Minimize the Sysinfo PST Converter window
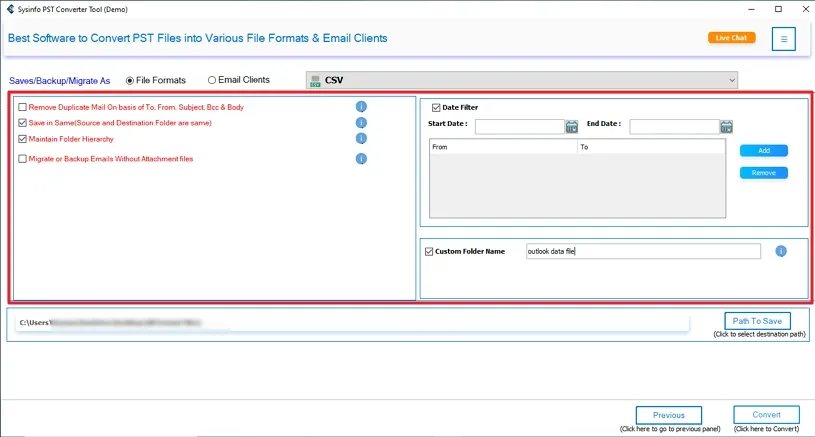The image size is (815, 437). tap(751, 9)
